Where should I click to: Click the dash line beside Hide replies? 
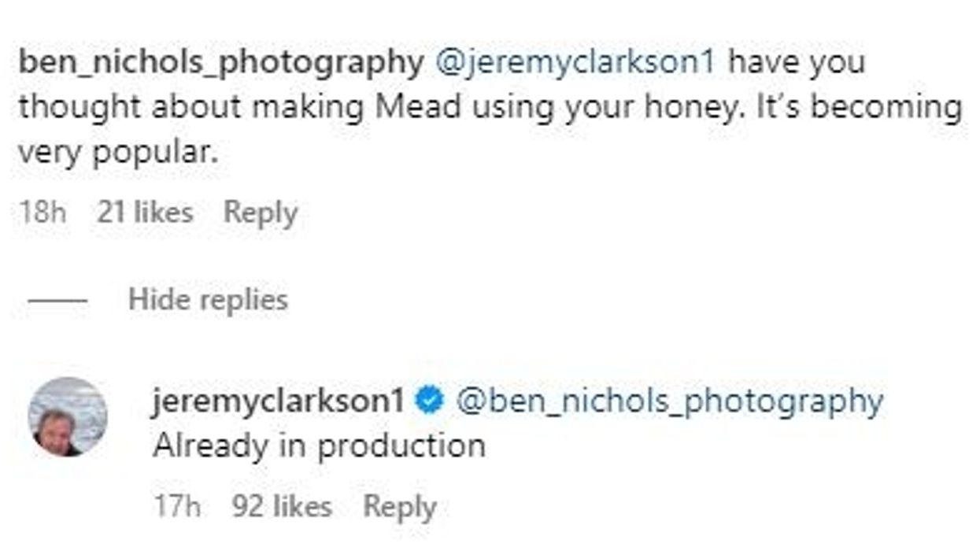[57, 300]
